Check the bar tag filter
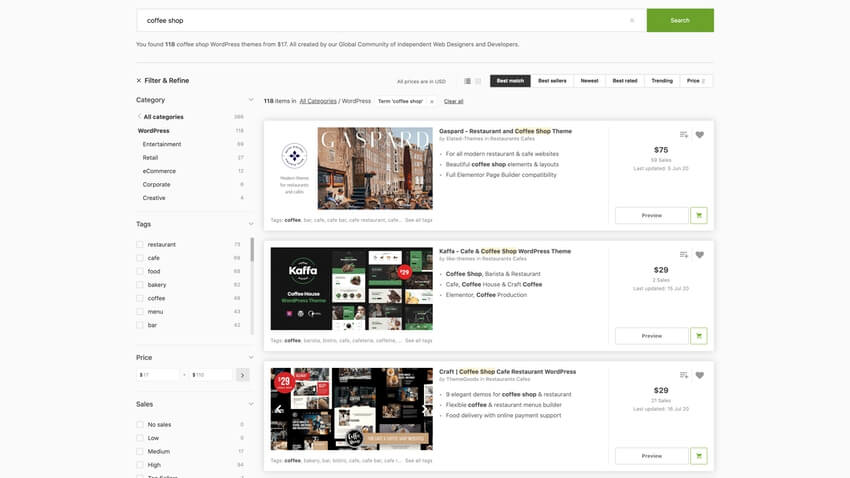The width and height of the screenshot is (850, 478). point(140,325)
